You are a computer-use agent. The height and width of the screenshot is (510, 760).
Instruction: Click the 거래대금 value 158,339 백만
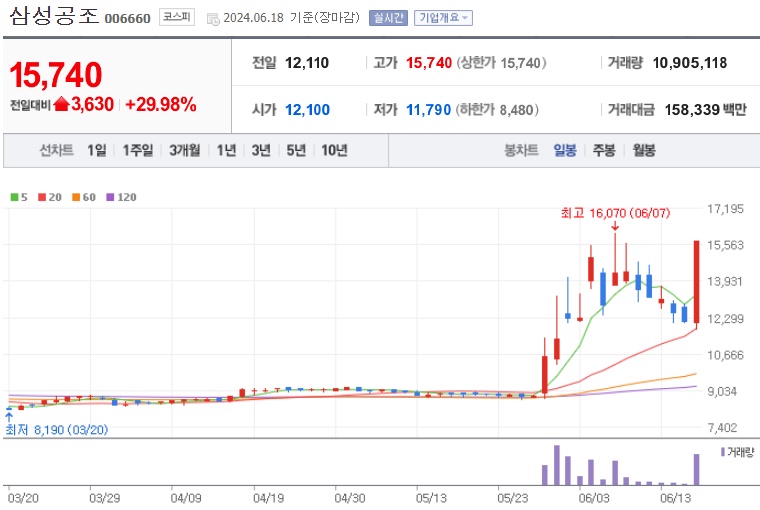click(x=705, y=110)
